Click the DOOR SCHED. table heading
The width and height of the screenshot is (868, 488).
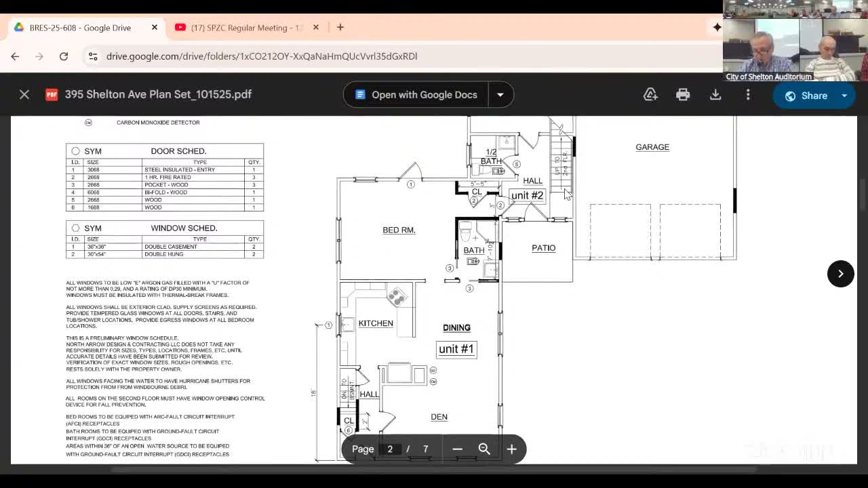click(x=178, y=151)
